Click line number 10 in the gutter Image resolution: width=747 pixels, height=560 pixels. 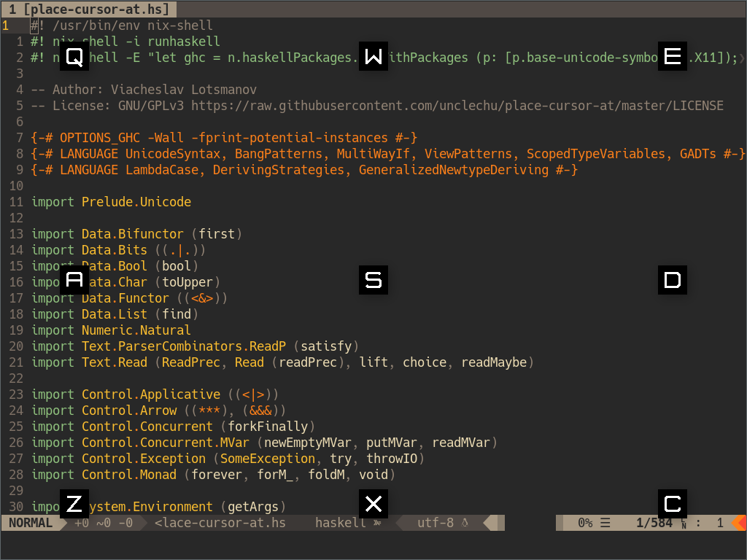click(x=16, y=186)
